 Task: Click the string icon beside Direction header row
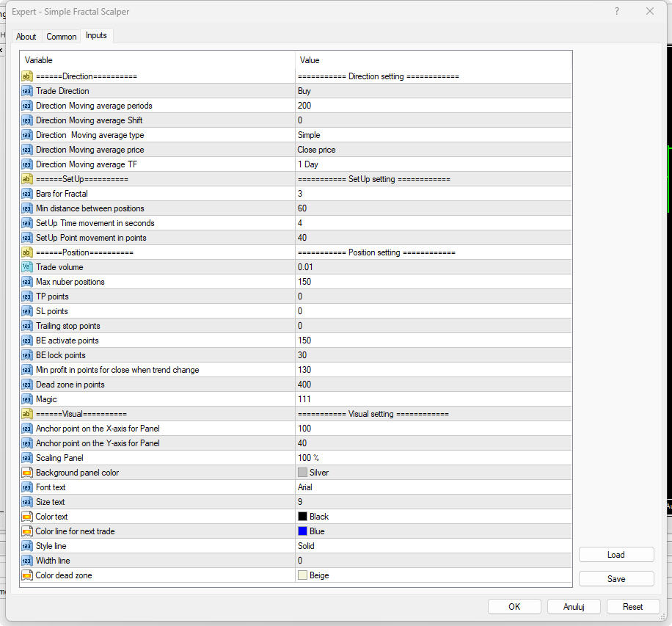tap(27, 76)
